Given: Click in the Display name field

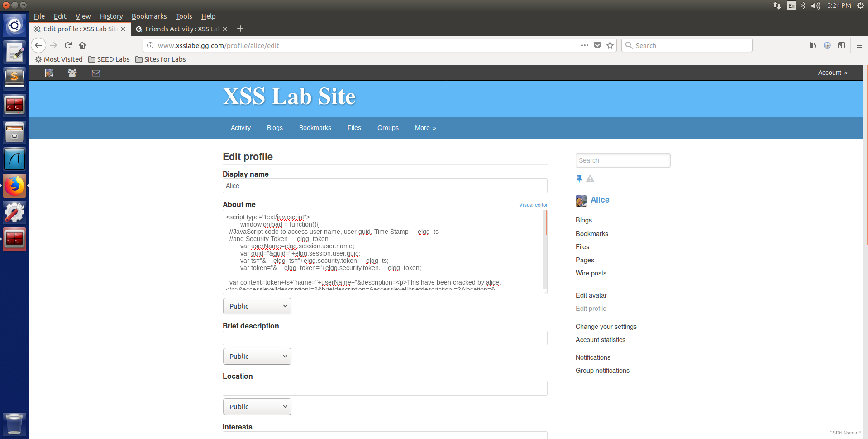Looking at the screenshot, I should 385,186.
